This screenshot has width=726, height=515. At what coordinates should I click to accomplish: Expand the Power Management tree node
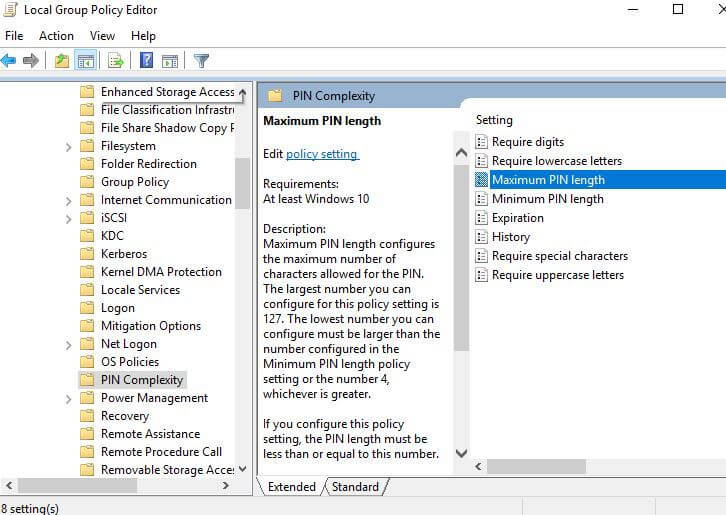click(68, 398)
